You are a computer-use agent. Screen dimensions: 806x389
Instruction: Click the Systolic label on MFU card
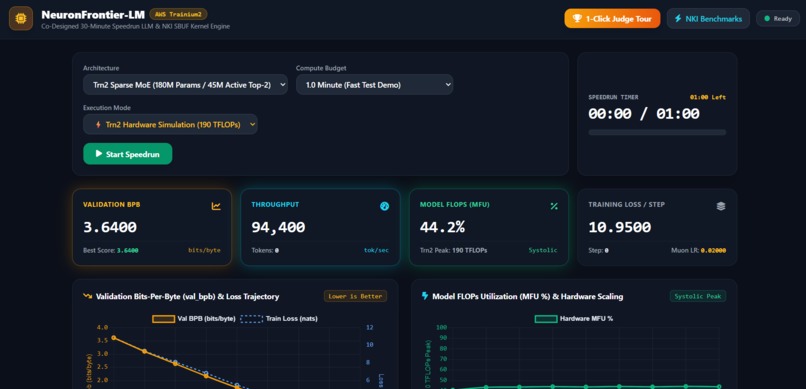click(x=543, y=251)
